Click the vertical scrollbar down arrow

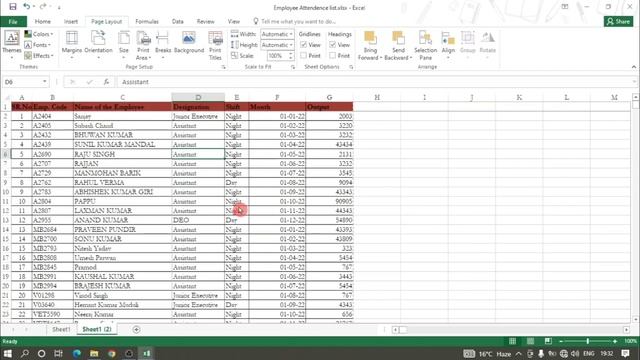tap(635, 320)
